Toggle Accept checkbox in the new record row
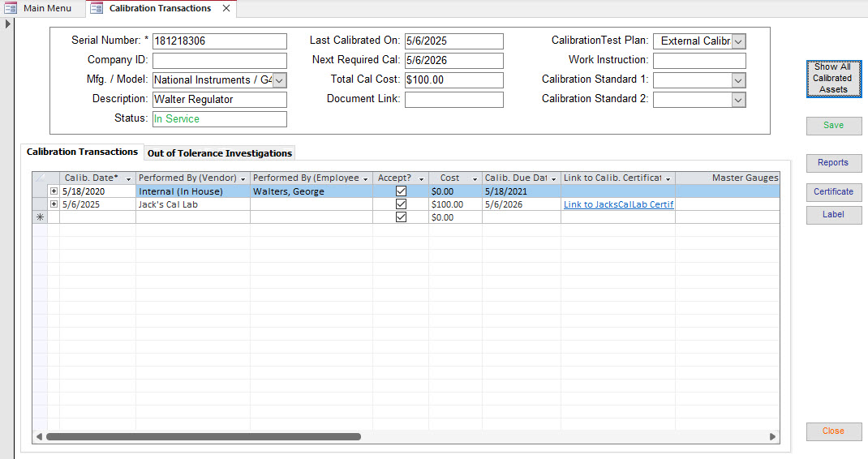 401,217
